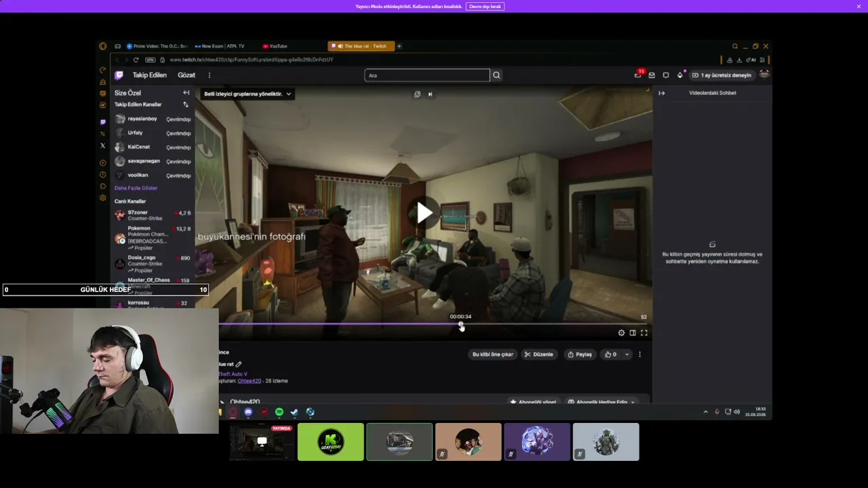Open the Twitch user avatar menu

tap(764, 75)
